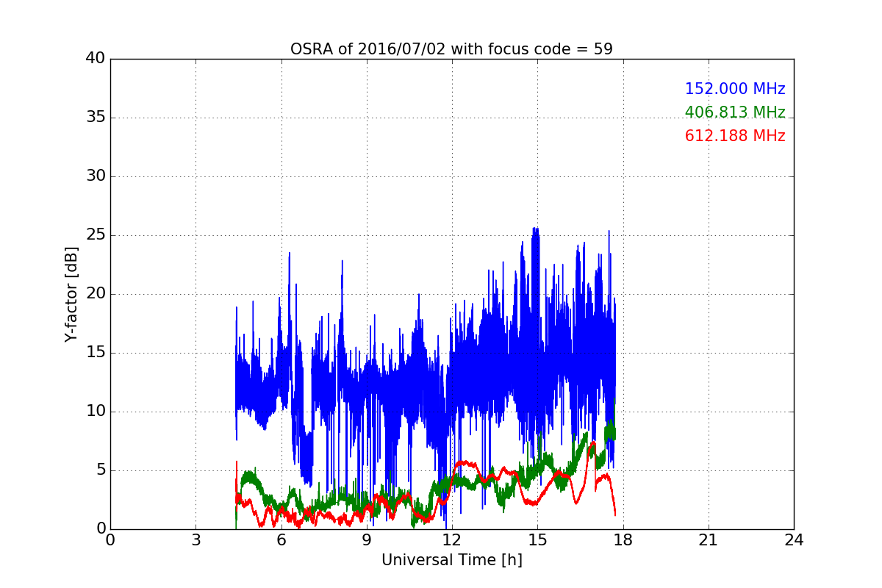Click x-axis tick label '15'
Image resolution: width=882 pixels, height=588 pixels.
tap(537, 540)
